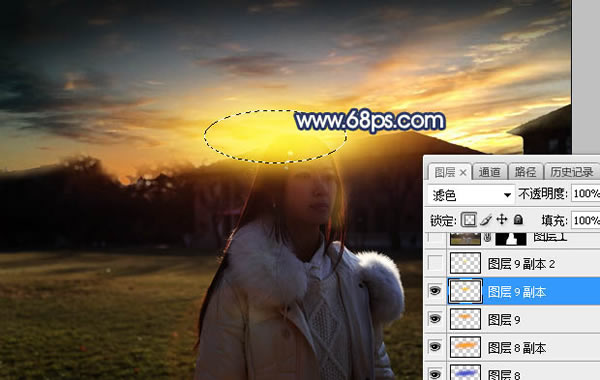Click the mask link chain icon on 图层1
This screenshot has height=380, width=600.
[x=488, y=238]
